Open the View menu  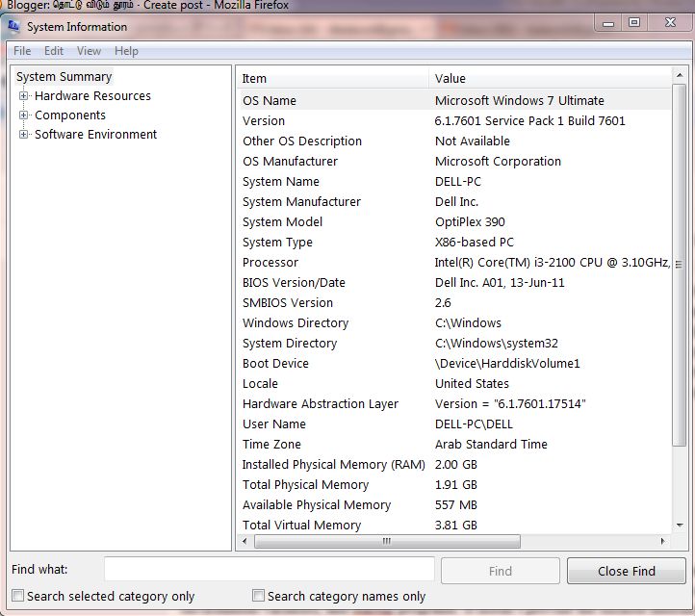[x=90, y=51]
